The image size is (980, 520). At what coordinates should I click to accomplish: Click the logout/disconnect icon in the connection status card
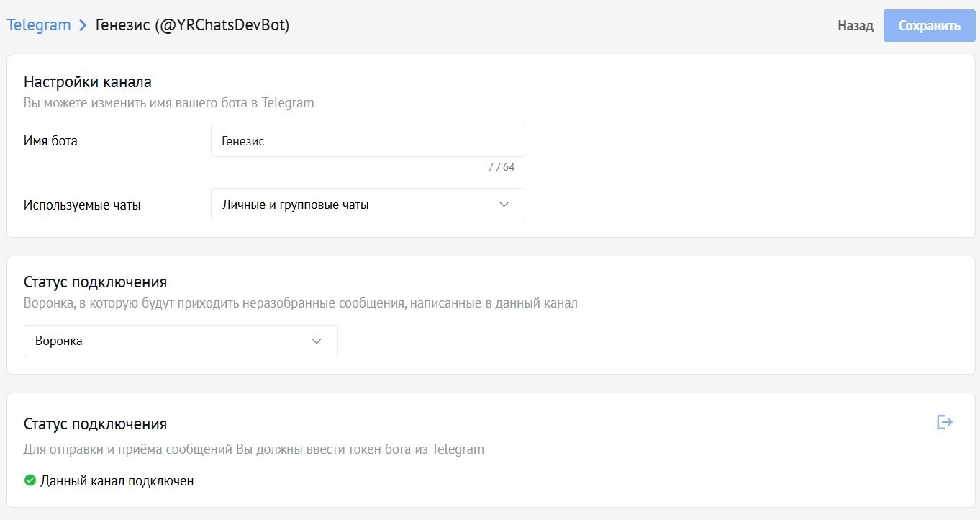pyautogui.click(x=945, y=422)
